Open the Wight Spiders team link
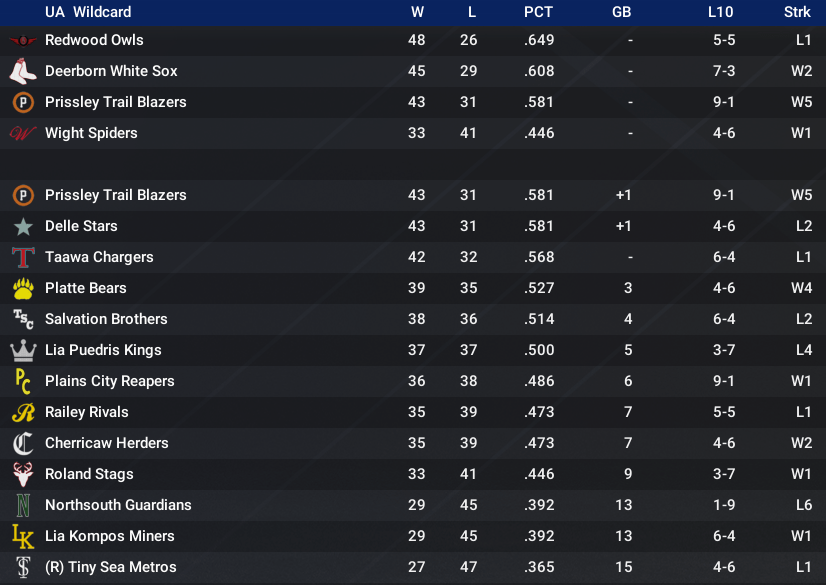 (x=91, y=133)
